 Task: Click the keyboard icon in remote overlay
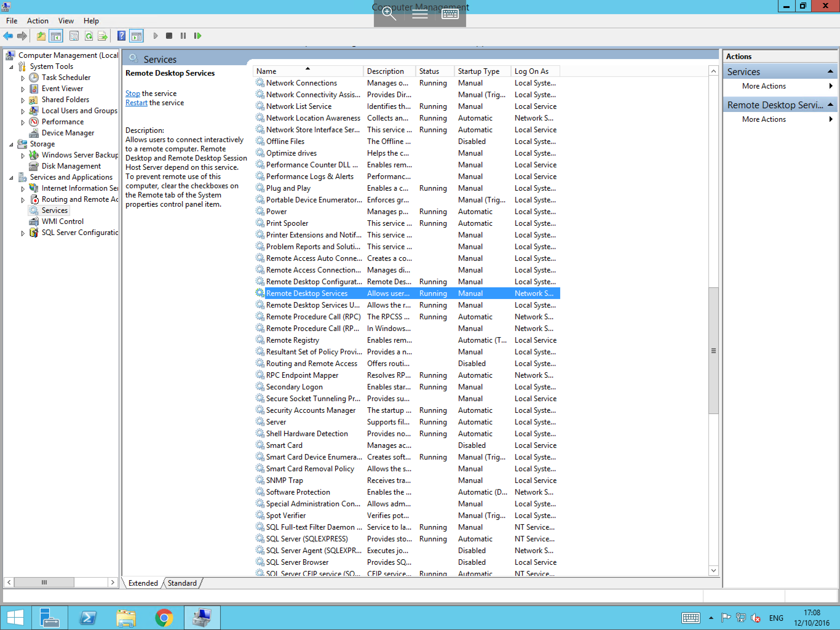(x=450, y=14)
